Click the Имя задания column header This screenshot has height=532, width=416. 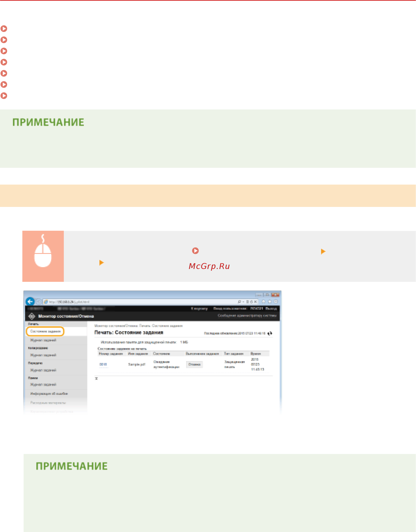(x=138, y=354)
